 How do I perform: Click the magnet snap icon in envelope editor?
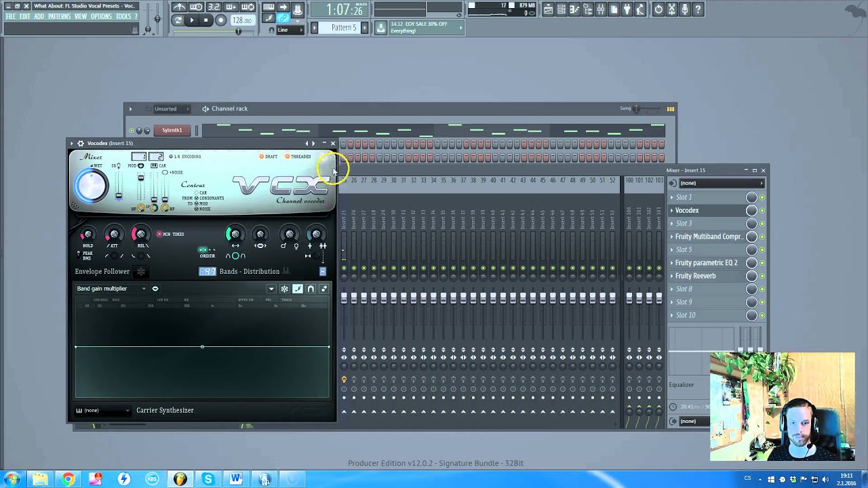click(x=311, y=289)
